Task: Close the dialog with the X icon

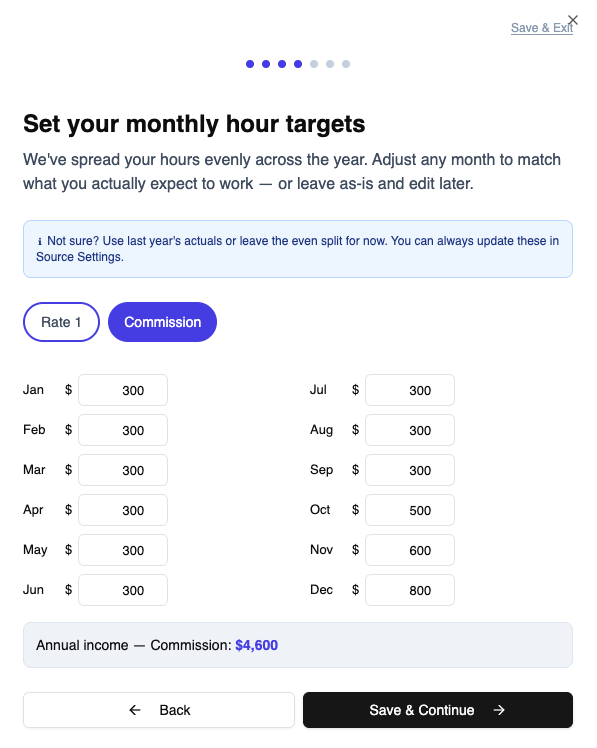Action: click(573, 20)
